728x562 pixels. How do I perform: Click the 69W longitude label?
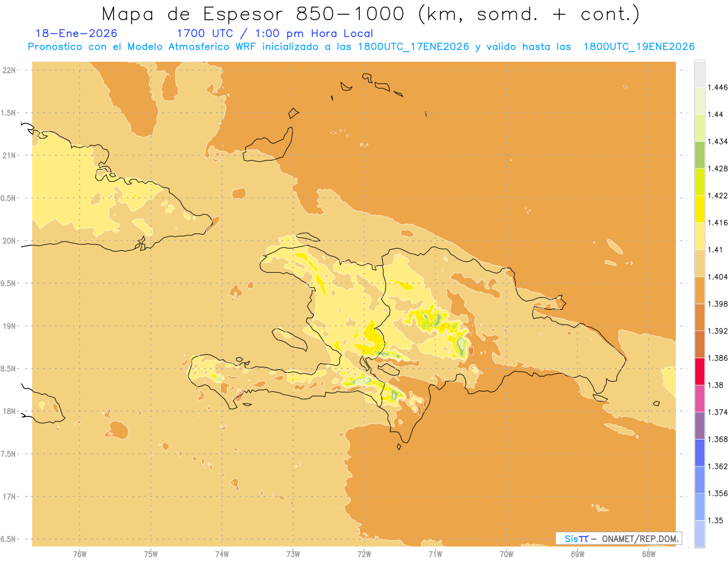pyautogui.click(x=578, y=554)
